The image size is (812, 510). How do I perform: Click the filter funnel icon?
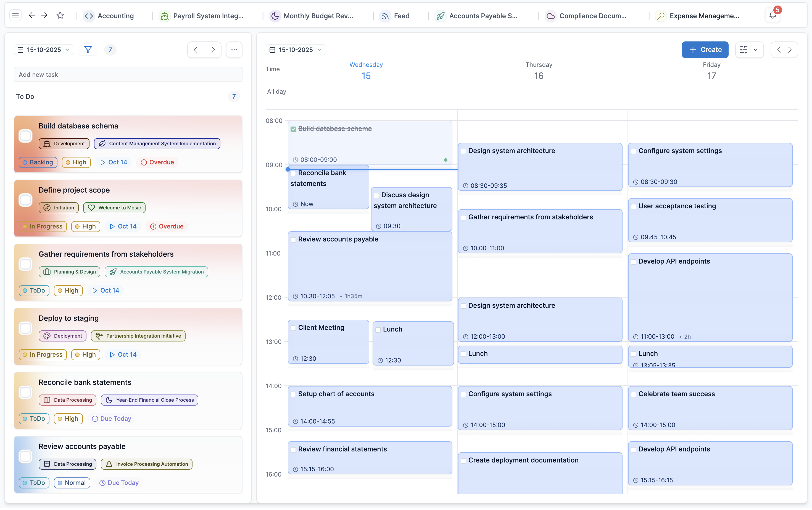(88, 50)
